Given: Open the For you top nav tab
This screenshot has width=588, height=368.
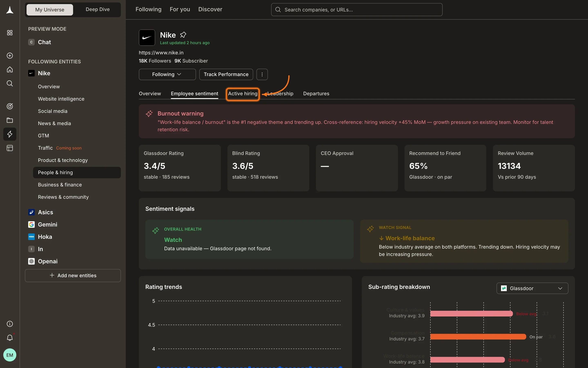Looking at the screenshot, I should [180, 9].
